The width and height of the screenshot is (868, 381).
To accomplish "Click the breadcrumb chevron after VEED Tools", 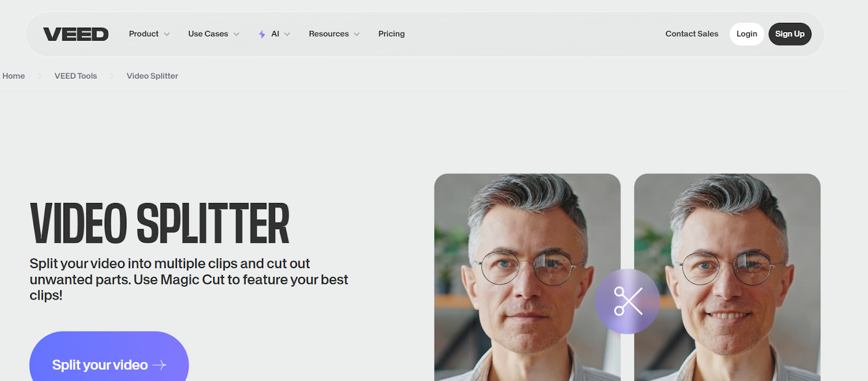I will pyautogui.click(x=112, y=77).
